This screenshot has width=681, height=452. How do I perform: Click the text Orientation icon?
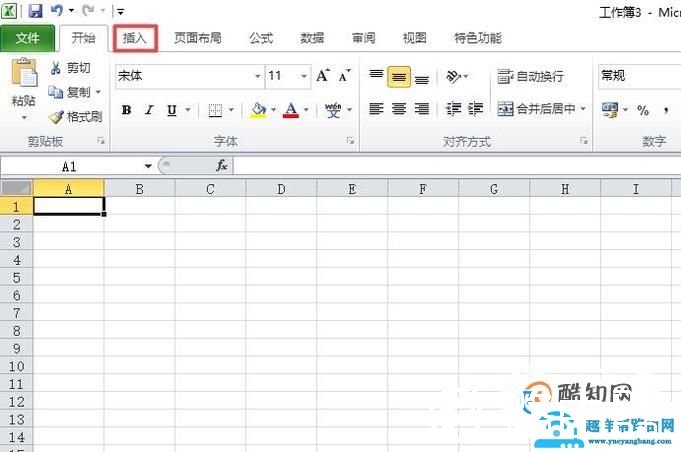point(453,77)
